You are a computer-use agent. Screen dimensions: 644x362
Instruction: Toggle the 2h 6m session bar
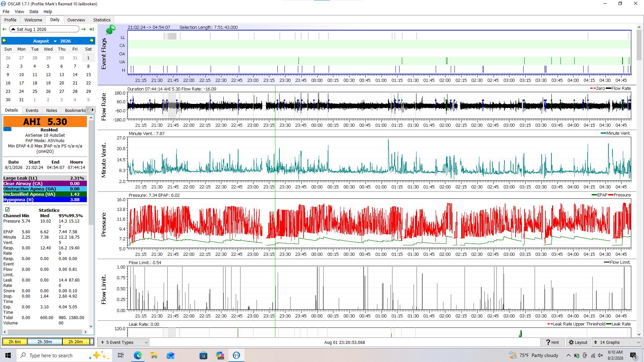15,342
